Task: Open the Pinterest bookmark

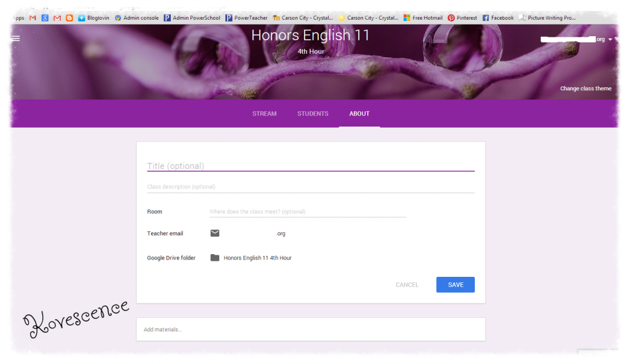Action: click(x=462, y=18)
